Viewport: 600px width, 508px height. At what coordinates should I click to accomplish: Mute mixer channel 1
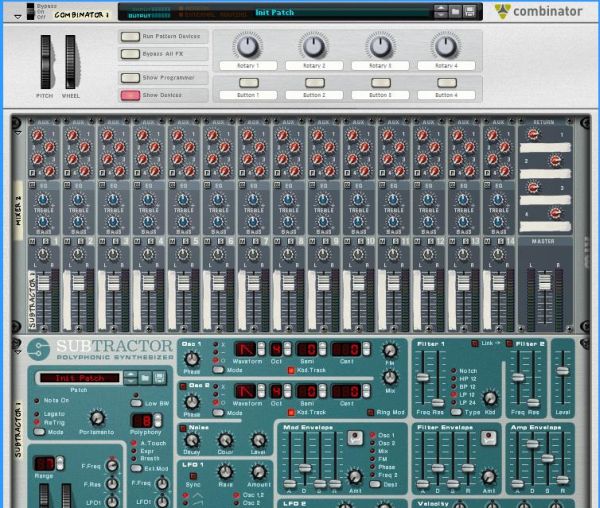pos(32,241)
